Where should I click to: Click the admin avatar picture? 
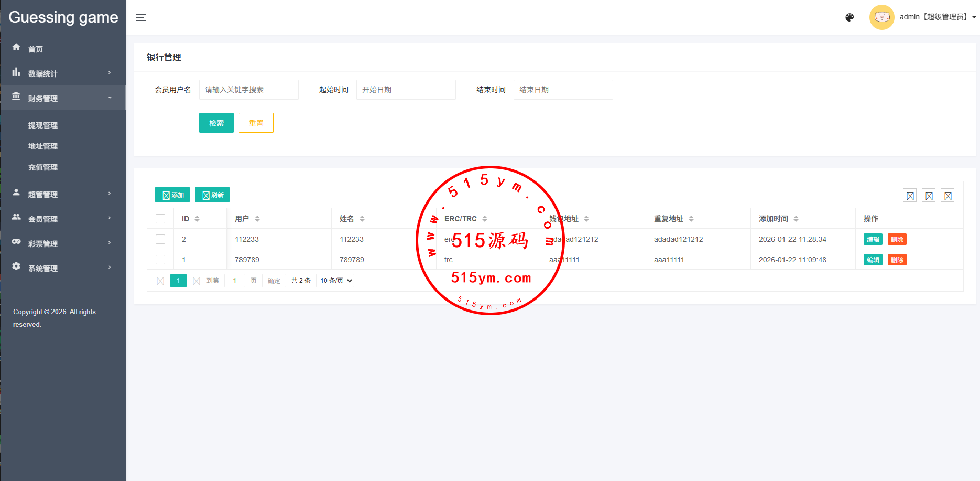881,17
